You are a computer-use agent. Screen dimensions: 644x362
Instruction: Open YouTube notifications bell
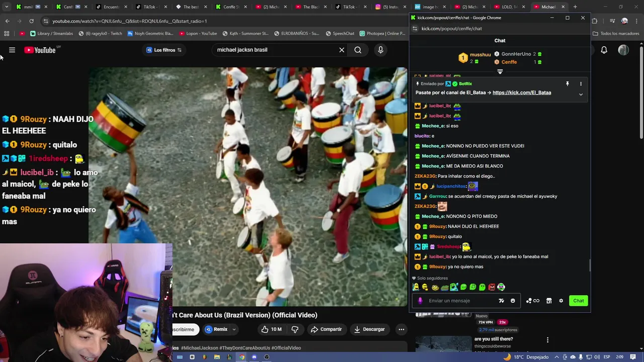[604, 50]
